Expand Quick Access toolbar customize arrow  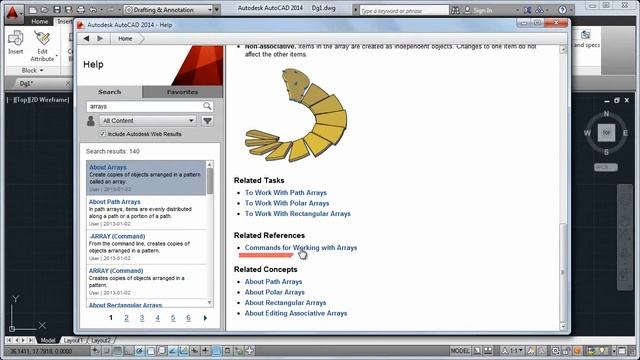tap(217, 10)
